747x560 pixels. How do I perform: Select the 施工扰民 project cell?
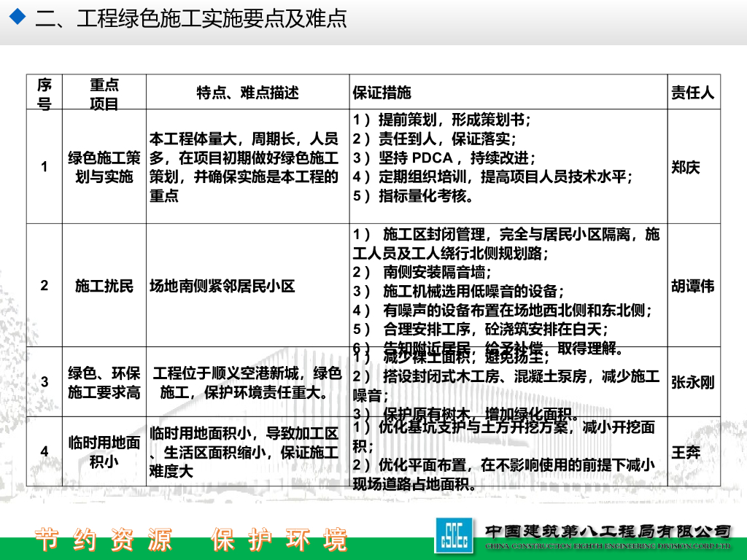[x=104, y=287]
